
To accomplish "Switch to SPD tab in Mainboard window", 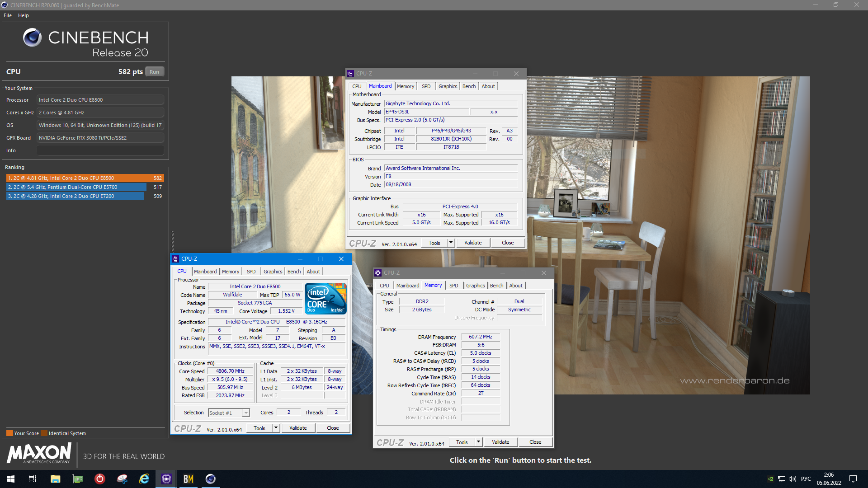I will click(x=426, y=86).
